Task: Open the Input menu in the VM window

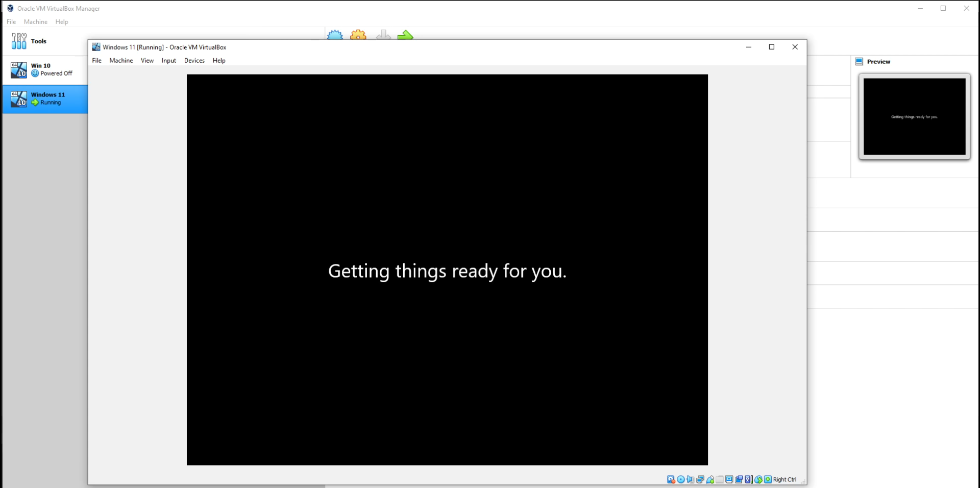Action: (x=169, y=60)
